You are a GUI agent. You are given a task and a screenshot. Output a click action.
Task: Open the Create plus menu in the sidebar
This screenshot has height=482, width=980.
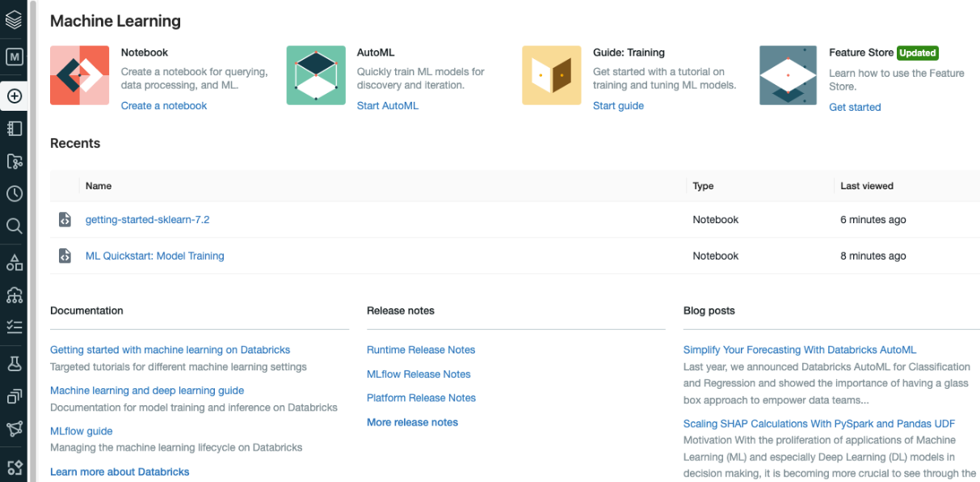click(14, 96)
